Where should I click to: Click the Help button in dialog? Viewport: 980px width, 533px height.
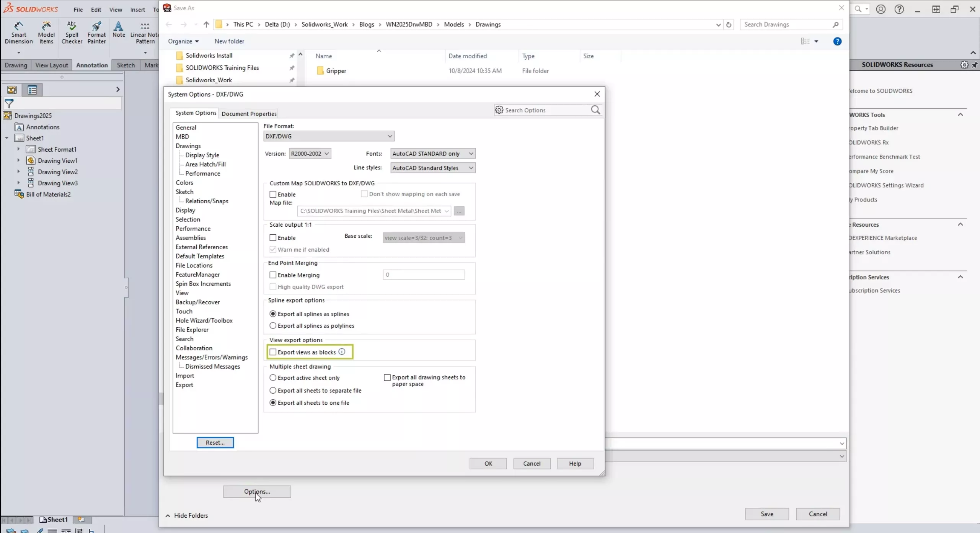click(575, 463)
